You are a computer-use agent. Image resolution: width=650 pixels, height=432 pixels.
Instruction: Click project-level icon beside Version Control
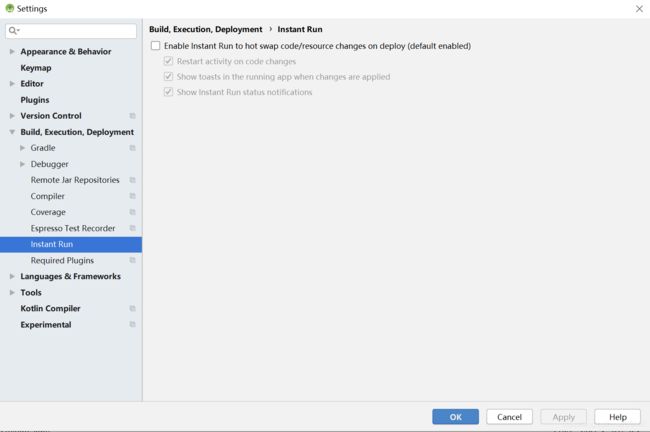pyautogui.click(x=132, y=116)
